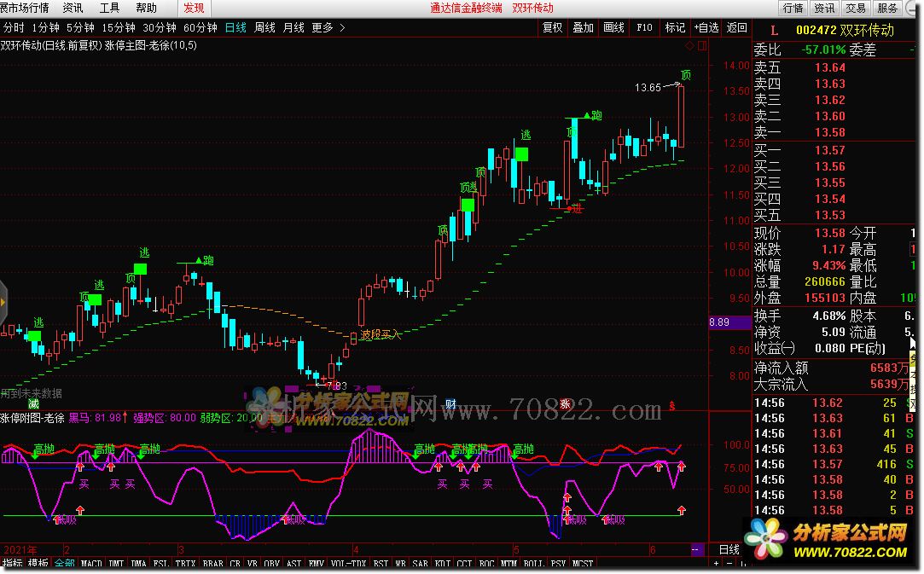The height and width of the screenshot is (574, 924).
Task: Switch to the VOL-TDX indicator
Action: click(x=348, y=564)
